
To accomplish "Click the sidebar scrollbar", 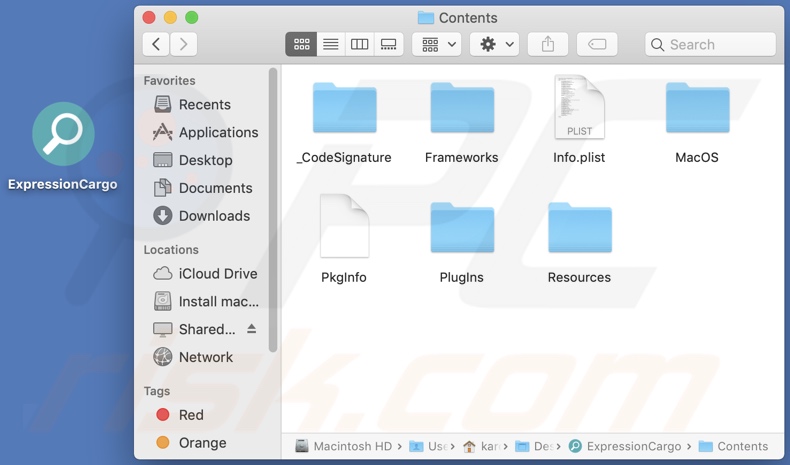I will [x=273, y=210].
